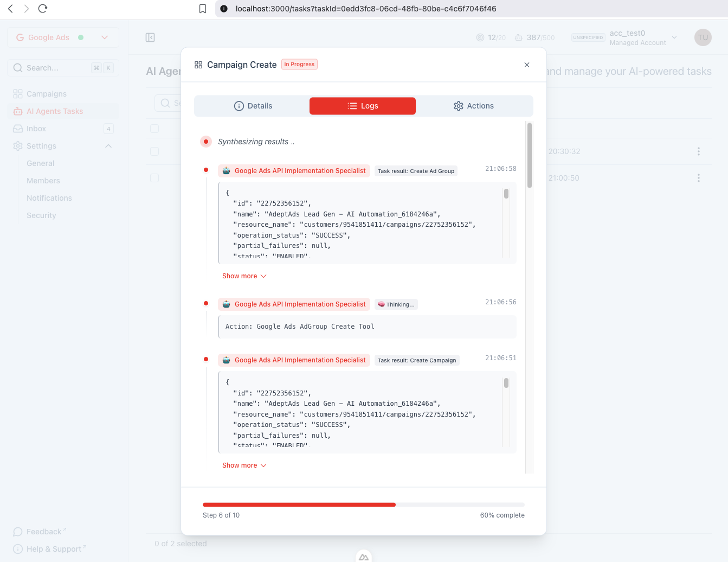Open Security settings
The width and height of the screenshot is (728, 562).
(41, 215)
